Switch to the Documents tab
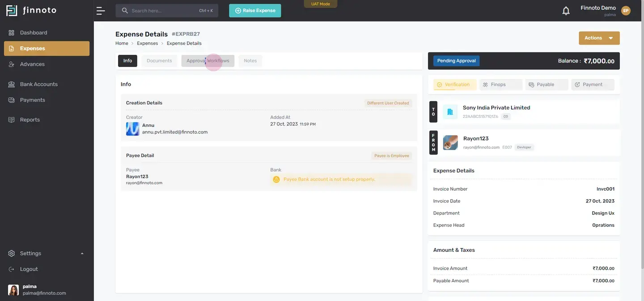 (159, 61)
